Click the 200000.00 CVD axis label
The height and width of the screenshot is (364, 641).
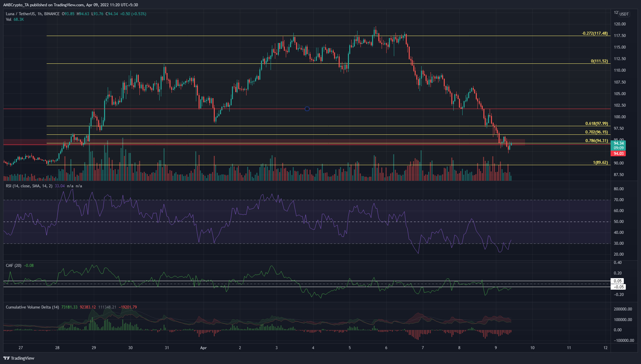click(x=623, y=309)
